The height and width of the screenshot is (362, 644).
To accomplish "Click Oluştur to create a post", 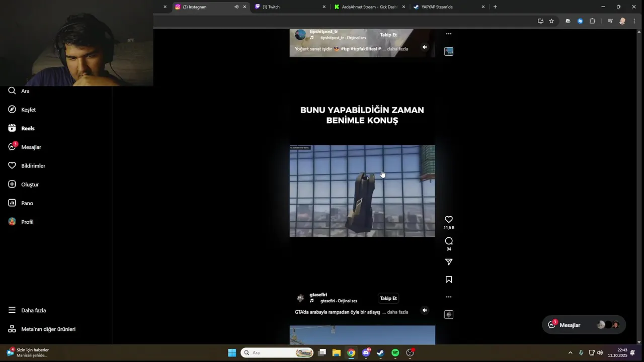I will click(24, 185).
